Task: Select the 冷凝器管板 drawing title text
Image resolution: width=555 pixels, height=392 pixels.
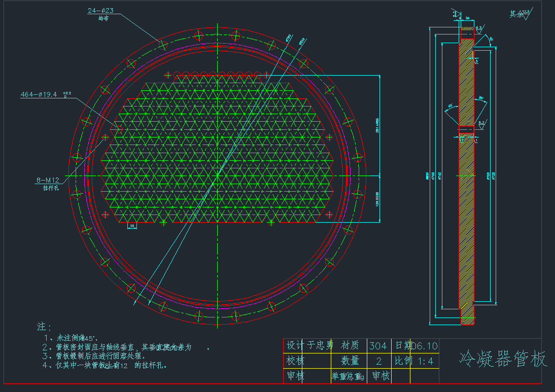Action: (x=503, y=359)
